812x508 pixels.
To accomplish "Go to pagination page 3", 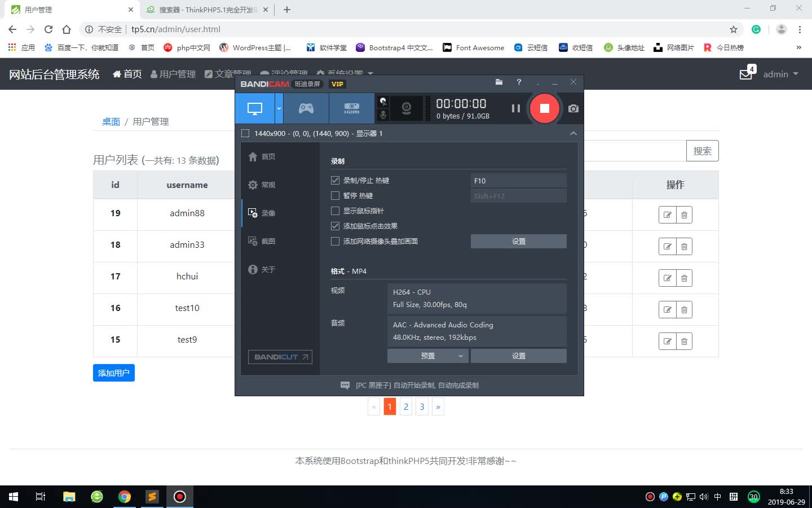I will pyautogui.click(x=422, y=406).
